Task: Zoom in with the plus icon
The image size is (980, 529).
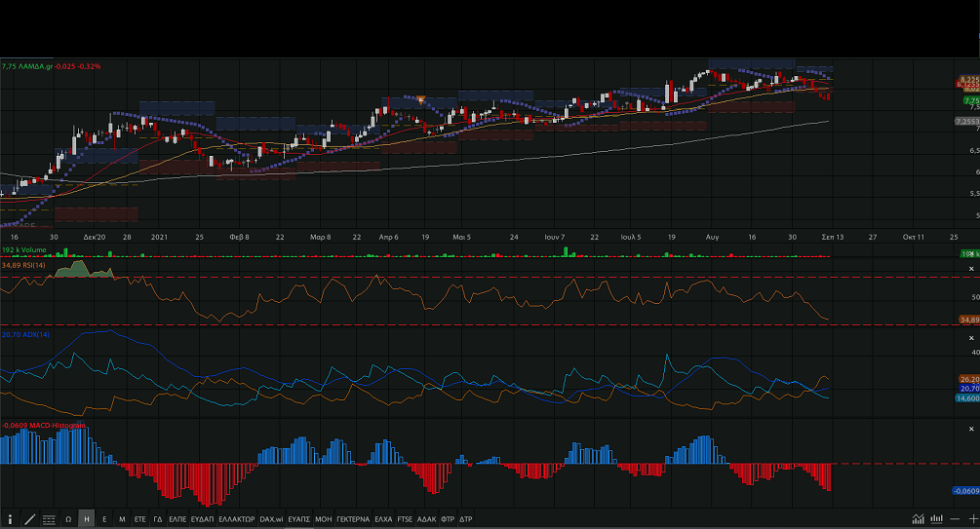Action: coord(972,518)
